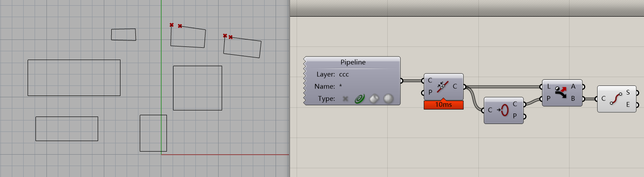
Task: Select the large square right of green axis
Action: (x=198, y=88)
